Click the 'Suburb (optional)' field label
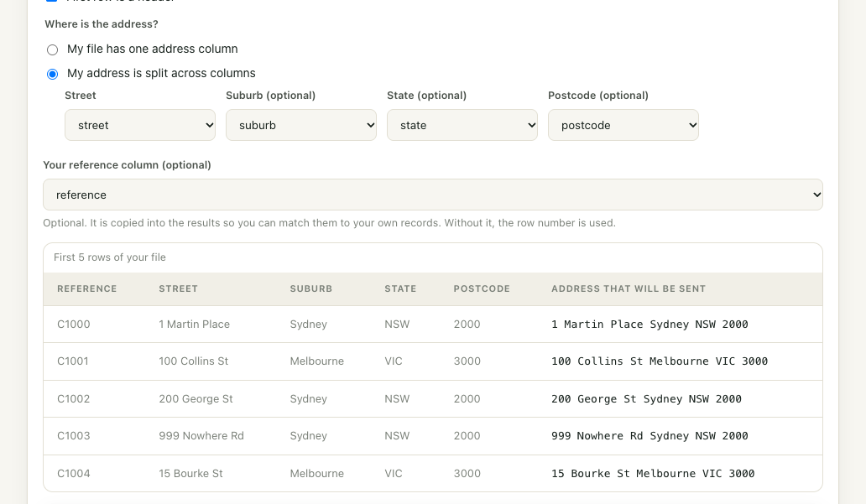The width and height of the screenshot is (866, 504). (x=270, y=96)
